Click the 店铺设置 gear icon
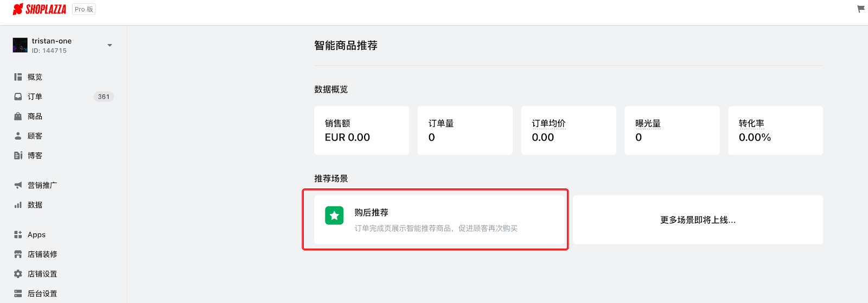The height and width of the screenshot is (303, 868). coord(18,274)
